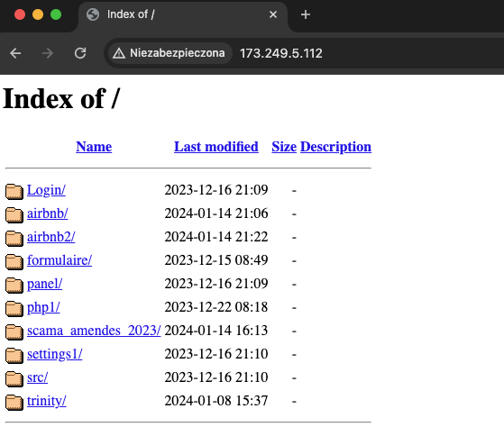Click folder icon beside scama_amendes_2023/
The width and height of the screenshot is (504, 436).
14,332
